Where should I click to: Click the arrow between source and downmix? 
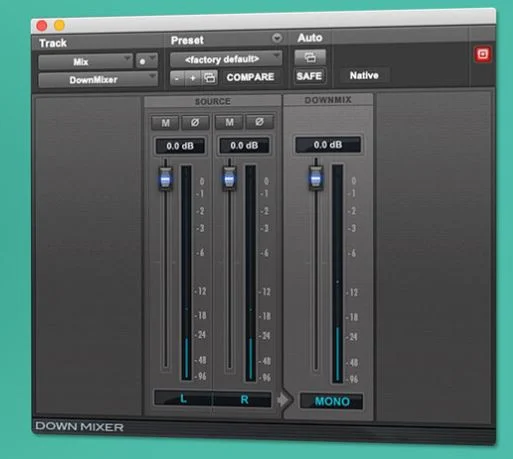pos(284,400)
